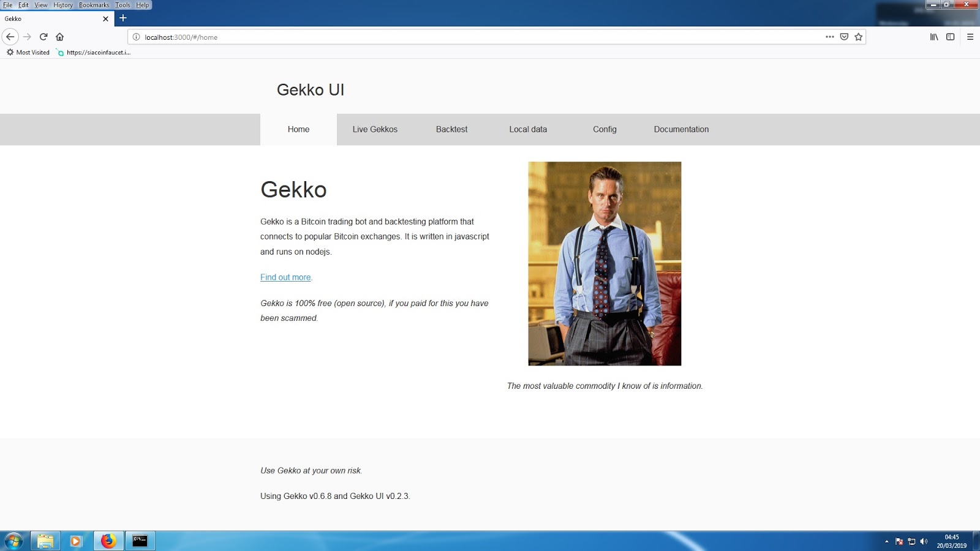Open the Backtest page

(451, 129)
